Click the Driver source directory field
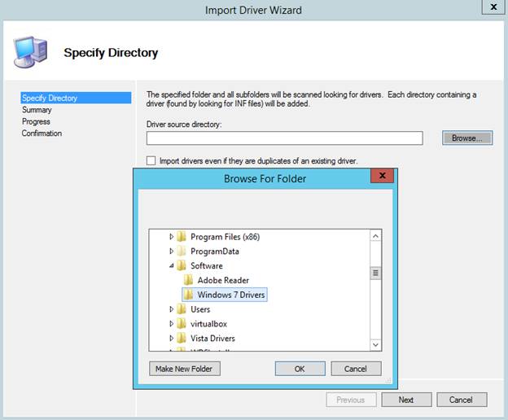The image size is (508, 420). coord(284,138)
